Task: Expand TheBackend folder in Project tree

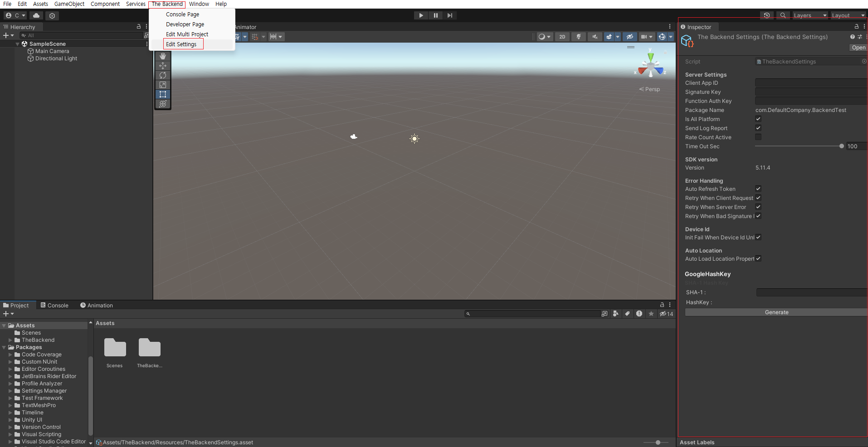Action: (10, 340)
